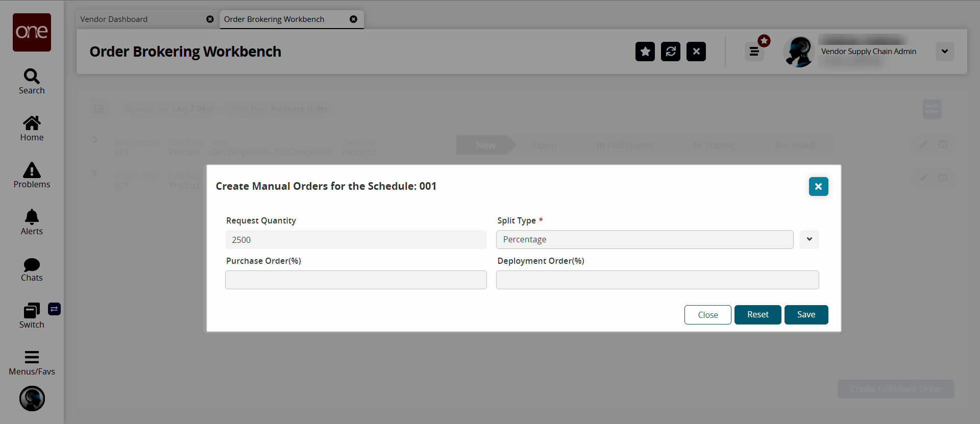Save the manual orders
The image size is (980, 424).
(806, 315)
